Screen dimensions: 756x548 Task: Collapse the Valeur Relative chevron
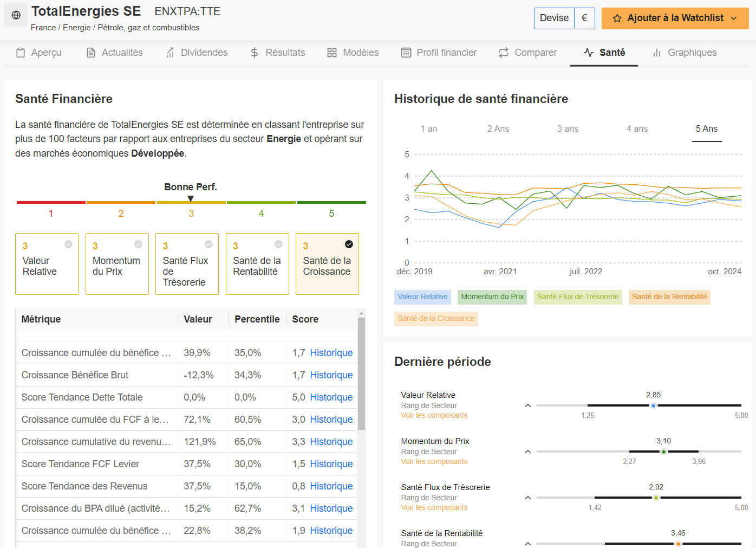(527, 405)
